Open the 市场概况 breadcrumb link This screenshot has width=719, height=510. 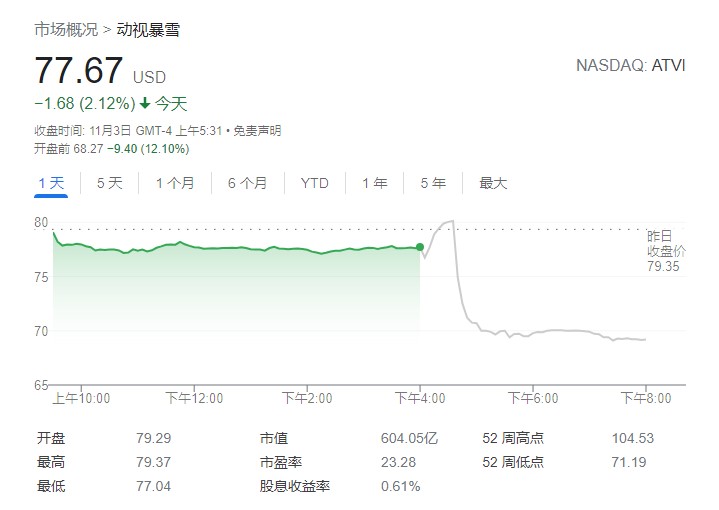pos(66,30)
